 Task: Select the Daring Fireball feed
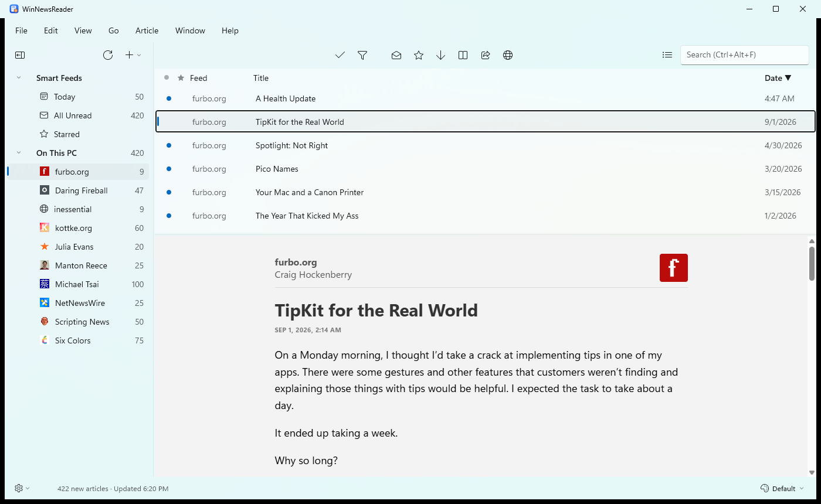point(78,190)
